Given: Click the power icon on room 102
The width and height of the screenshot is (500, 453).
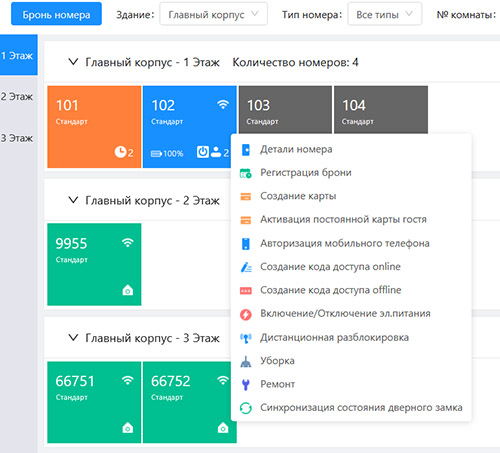Looking at the screenshot, I should coord(202,152).
